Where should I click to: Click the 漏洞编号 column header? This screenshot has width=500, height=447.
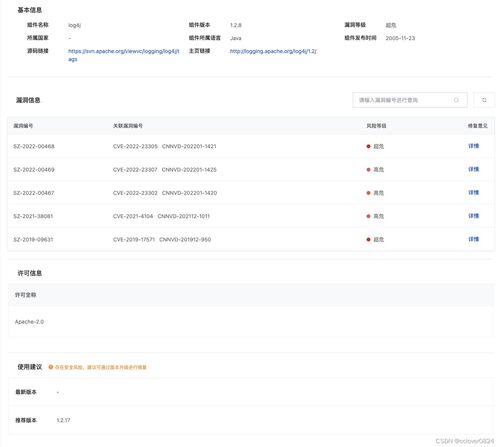click(23, 126)
